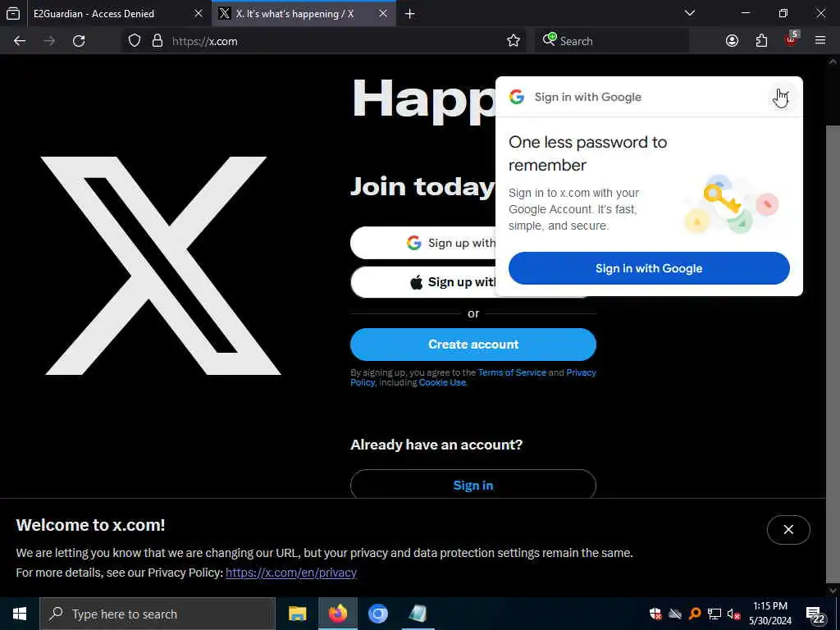840x630 pixels.
Task: List all tabs dropdown arrow
Action: point(690,13)
